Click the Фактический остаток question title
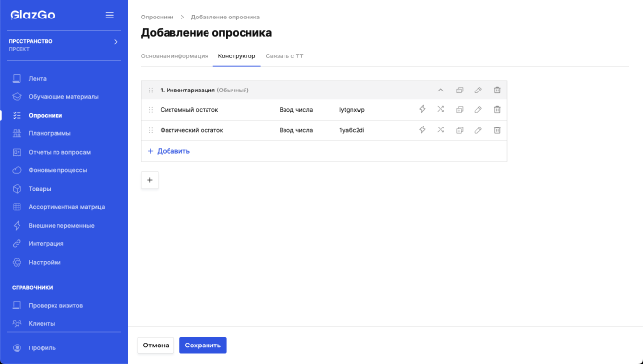Viewport: 643px width, 364px height. pos(192,130)
